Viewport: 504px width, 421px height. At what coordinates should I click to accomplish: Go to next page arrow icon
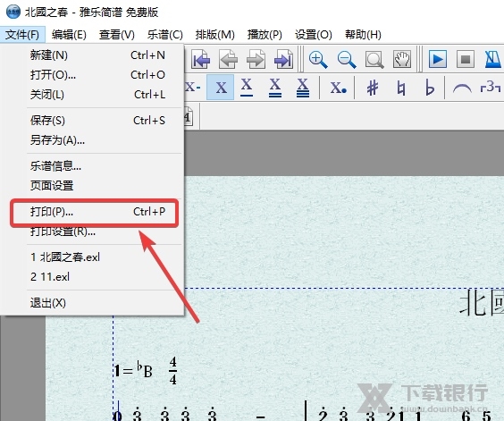pos(256,59)
